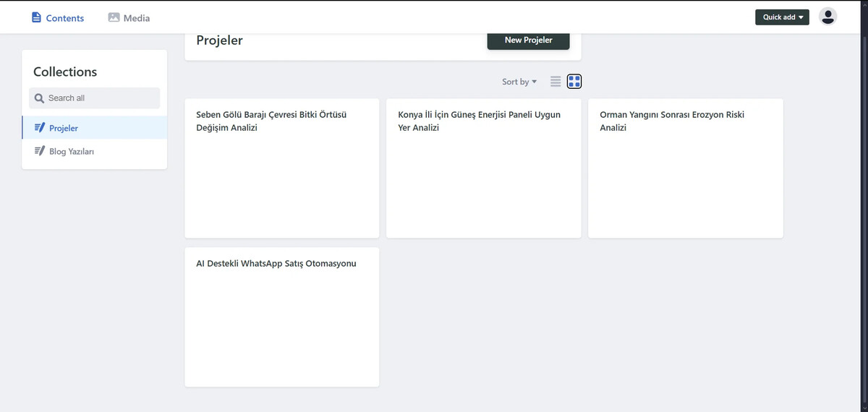Click the icon beside Projeler collection

[x=40, y=128]
